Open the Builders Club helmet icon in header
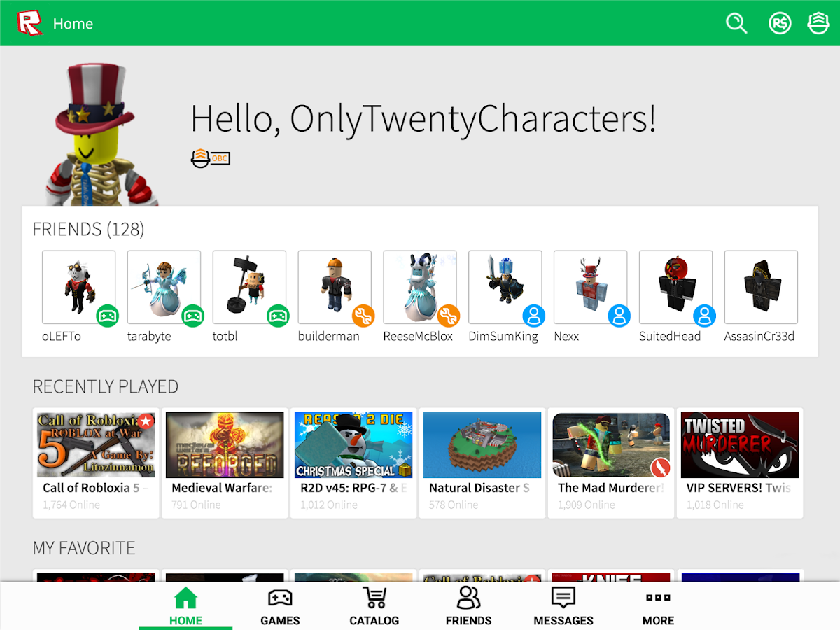Screen dimensions: 840x630 click(818, 23)
